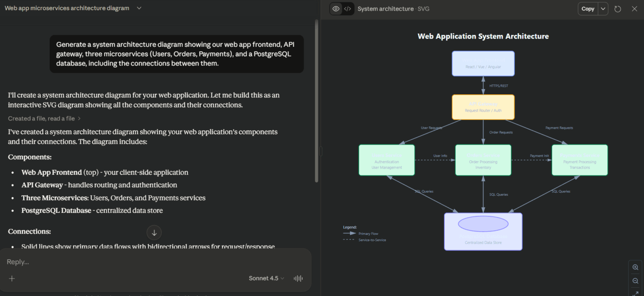644x296 pixels.
Task: Zoom in on the SVG diagram
Action: [x=635, y=267]
